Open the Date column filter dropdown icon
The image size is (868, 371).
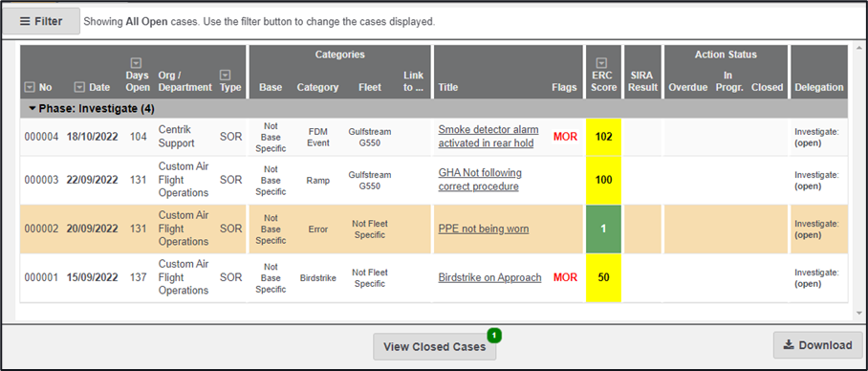(x=79, y=87)
